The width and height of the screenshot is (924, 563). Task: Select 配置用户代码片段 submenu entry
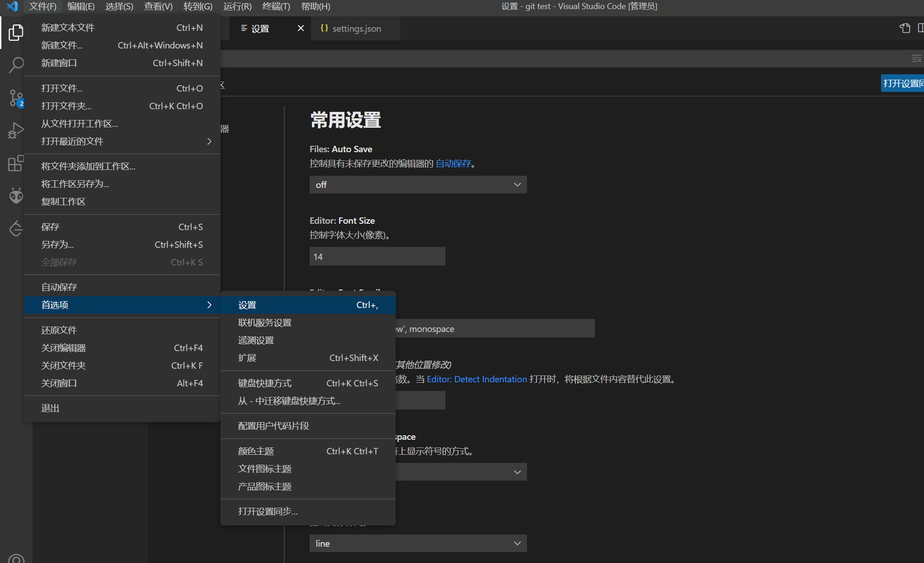(x=308, y=426)
